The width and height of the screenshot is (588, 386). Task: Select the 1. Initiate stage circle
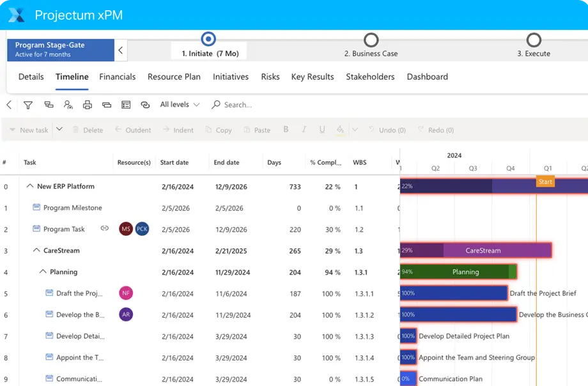[208, 40]
